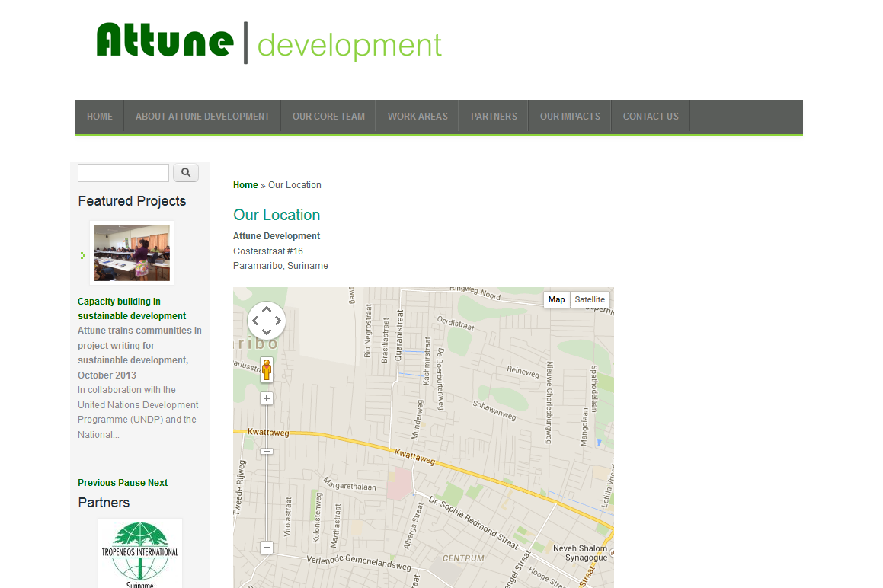Follow the Home breadcrumb link
The image size is (883, 588).
point(245,184)
